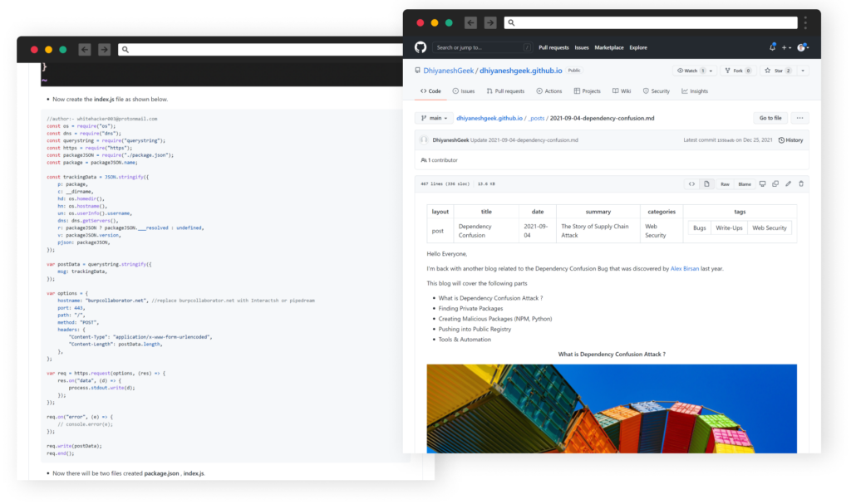
Task: Click the copy raw contents icon
Action: tap(775, 183)
